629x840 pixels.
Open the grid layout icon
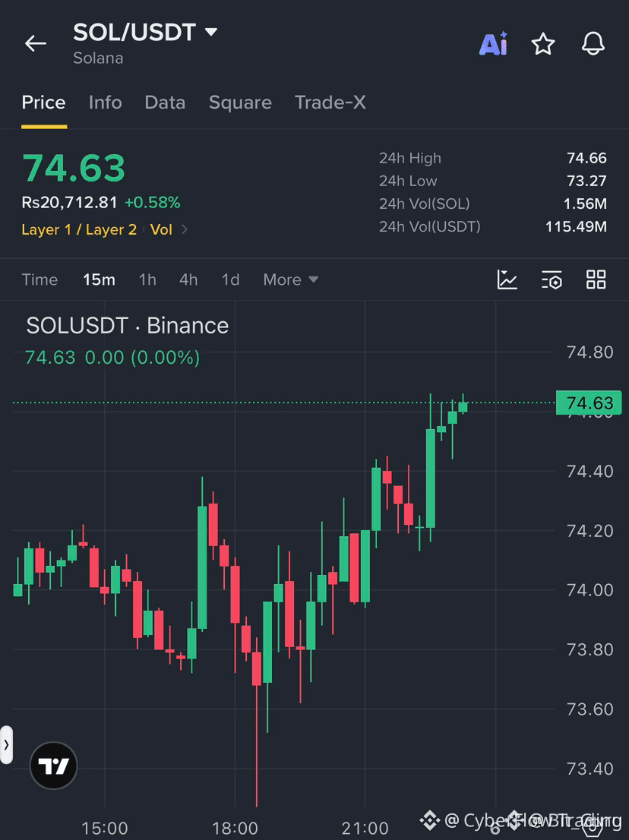[x=596, y=279]
